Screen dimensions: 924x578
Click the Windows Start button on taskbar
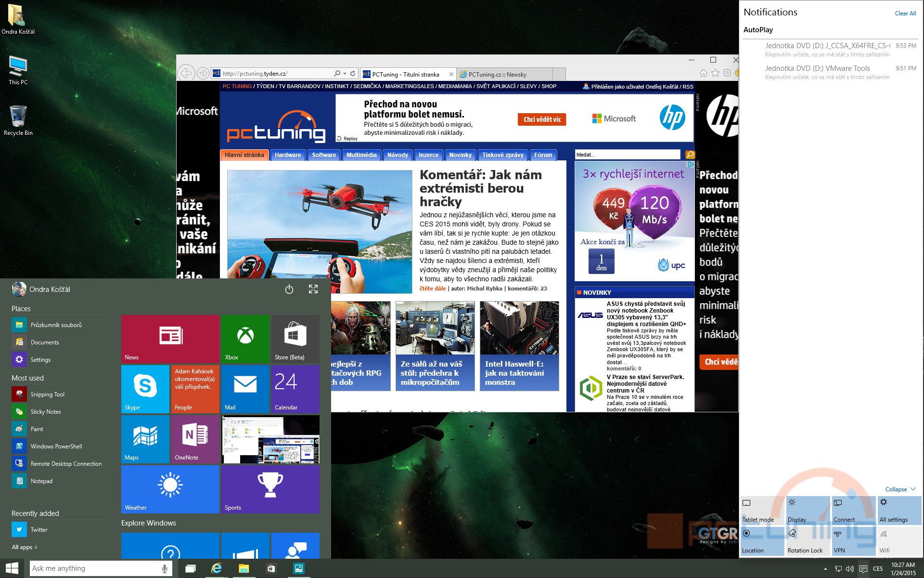click(x=12, y=568)
